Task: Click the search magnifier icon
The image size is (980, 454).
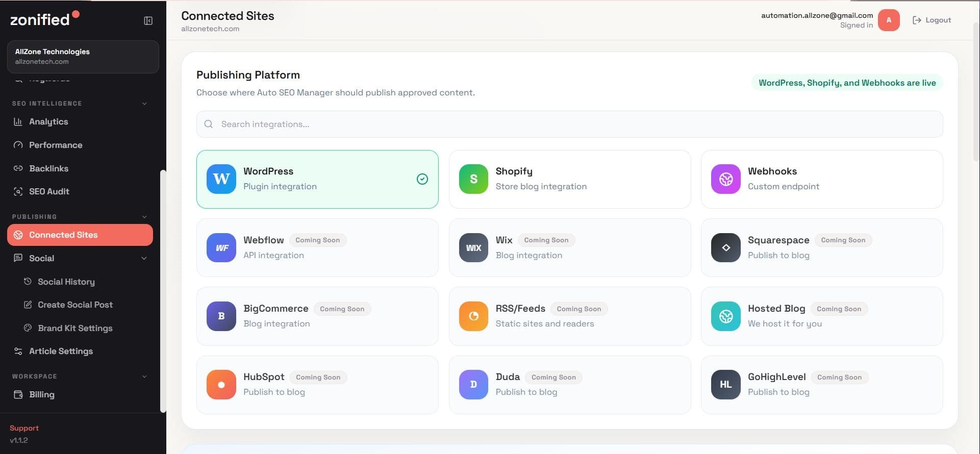Action: click(209, 124)
